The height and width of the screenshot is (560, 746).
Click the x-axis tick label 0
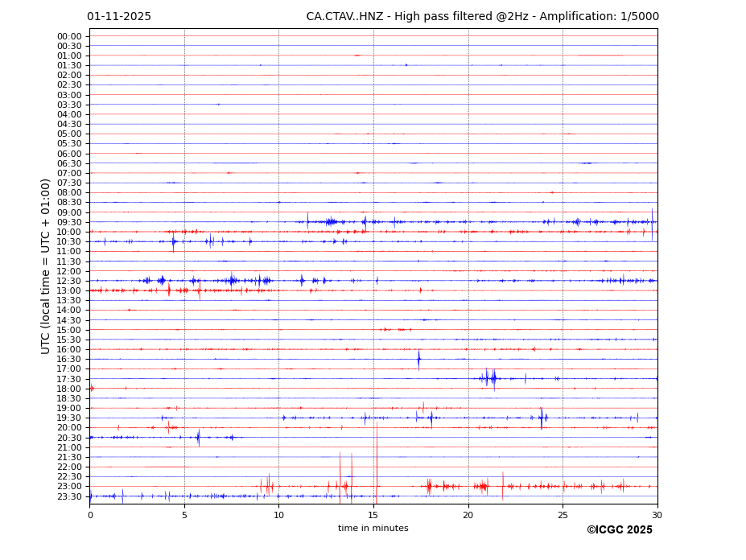[x=90, y=515]
